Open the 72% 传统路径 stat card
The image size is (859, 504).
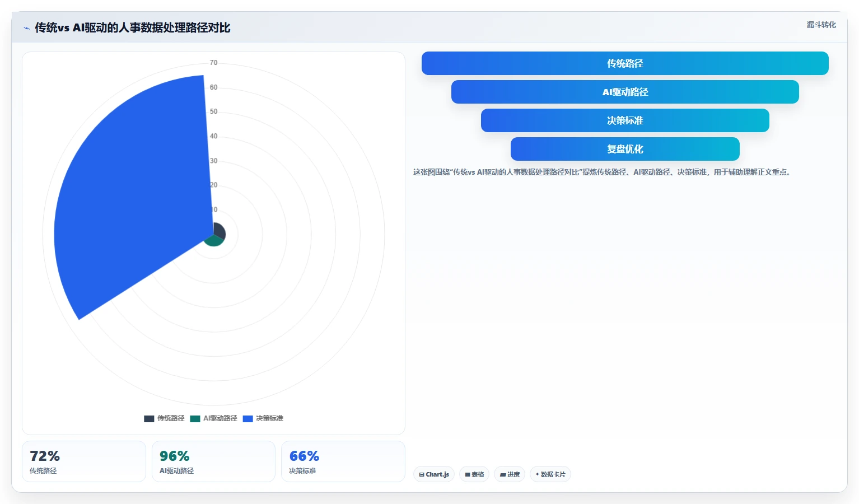pyautogui.click(x=84, y=461)
